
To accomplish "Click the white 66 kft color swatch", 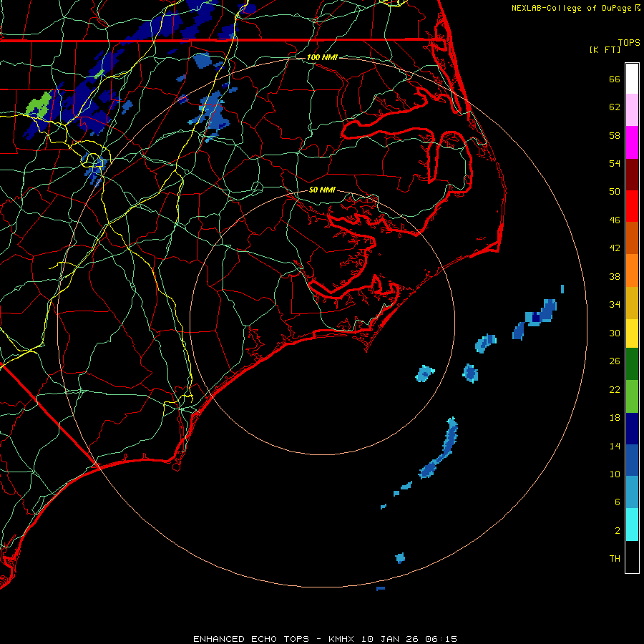I will pyautogui.click(x=632, y=79).
